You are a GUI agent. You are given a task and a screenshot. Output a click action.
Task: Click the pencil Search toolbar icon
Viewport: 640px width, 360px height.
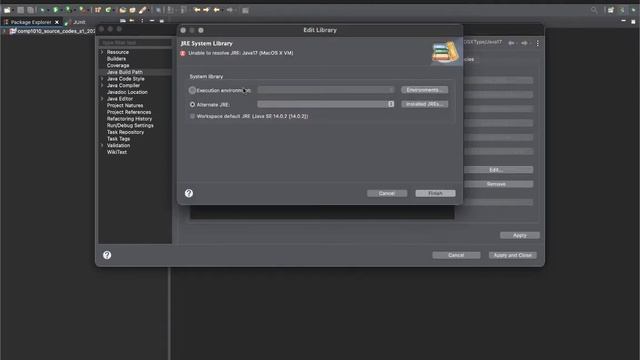(142, 10)
